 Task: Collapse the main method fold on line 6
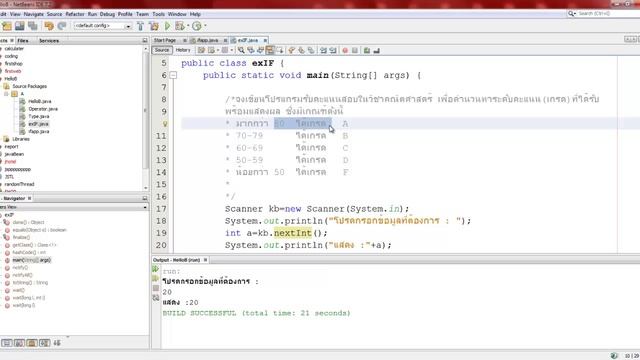[173, 75]
